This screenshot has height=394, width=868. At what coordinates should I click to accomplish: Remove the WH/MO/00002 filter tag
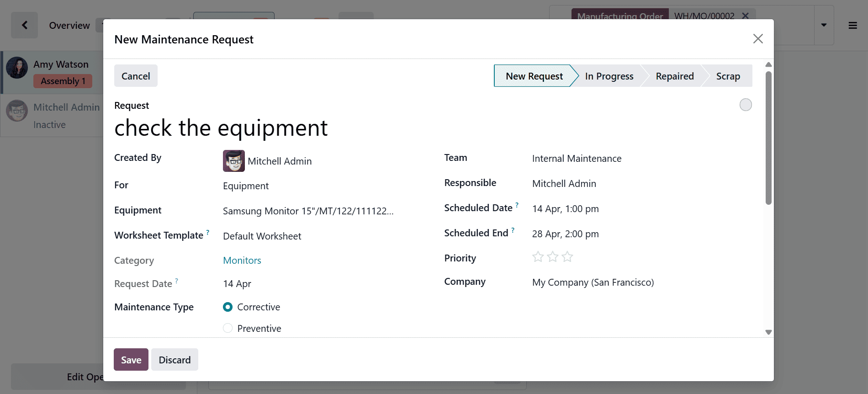pyautogui.click(x=745, y=16)
